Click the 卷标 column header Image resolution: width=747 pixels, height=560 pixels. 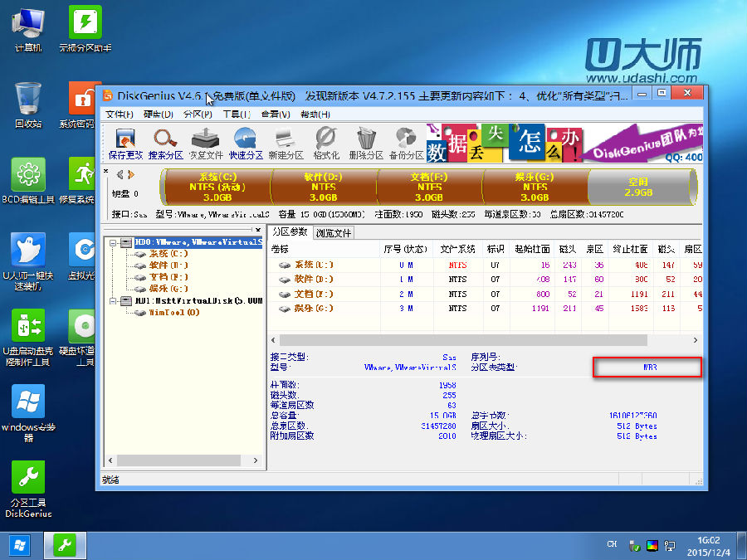click(281, 249)
